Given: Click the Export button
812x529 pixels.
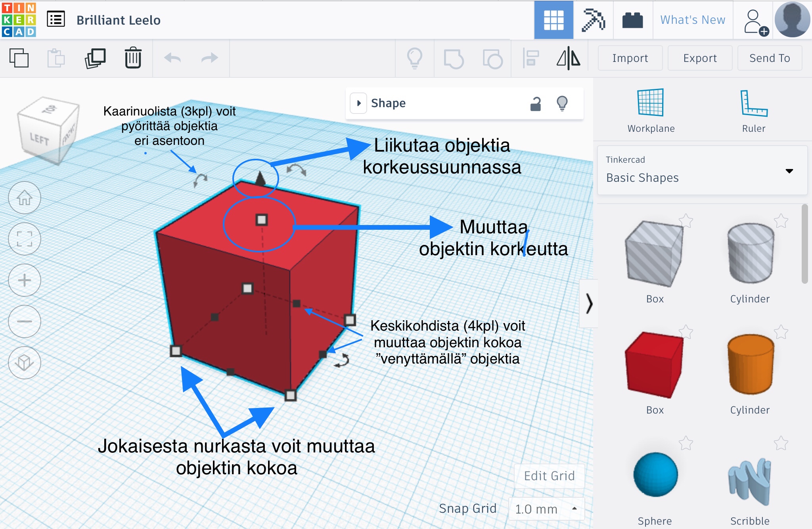Looking at the screenshot, I should click(x=700, y=58).
